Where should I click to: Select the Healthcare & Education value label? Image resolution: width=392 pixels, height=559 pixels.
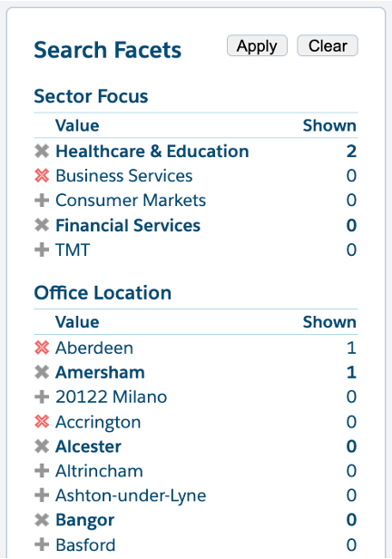pyautogui.click(x=152, y=152)
